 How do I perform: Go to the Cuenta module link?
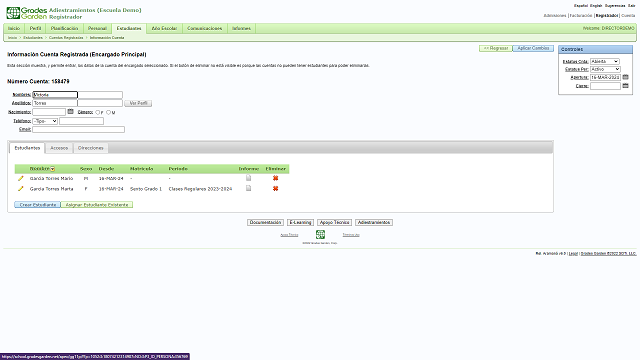coord(628,16)
